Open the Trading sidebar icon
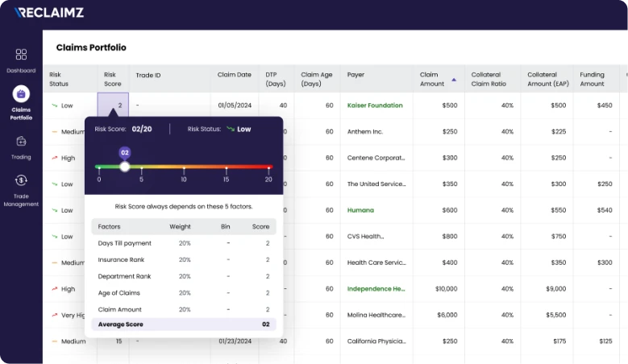This screenshot has height=364, width=628. click(x=21, y=141)
